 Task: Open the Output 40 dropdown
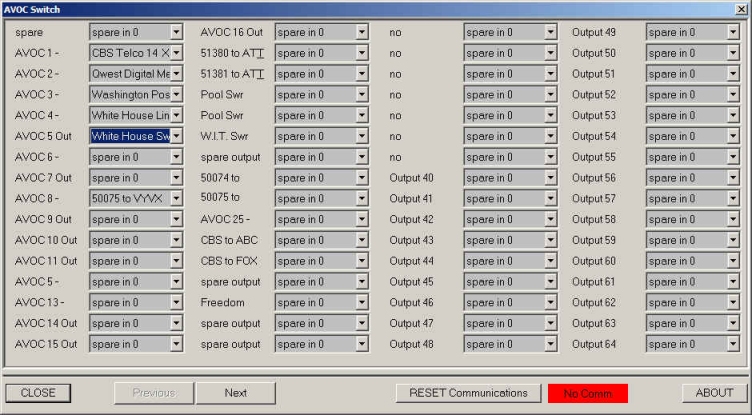[x=551, y=178]
